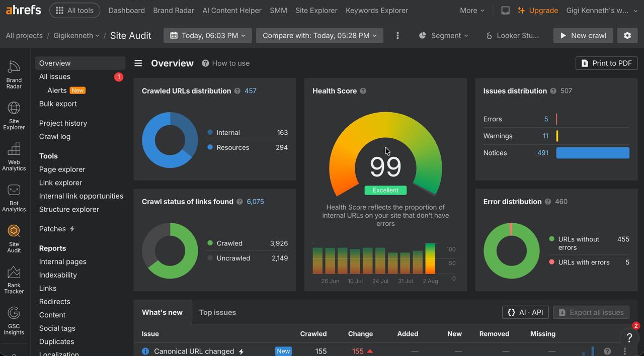Click the Upgrade link
644x356 pixels.
538,11
